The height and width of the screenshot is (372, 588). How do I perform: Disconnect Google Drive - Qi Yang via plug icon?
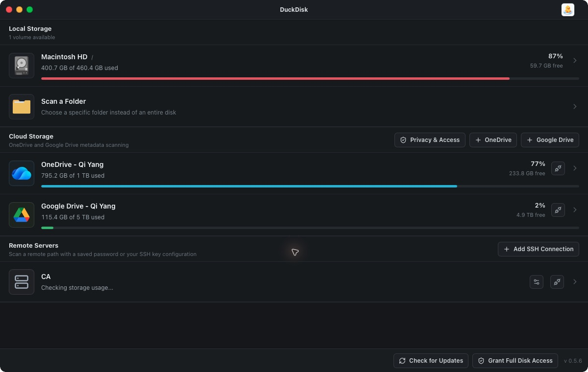point(558,210)
